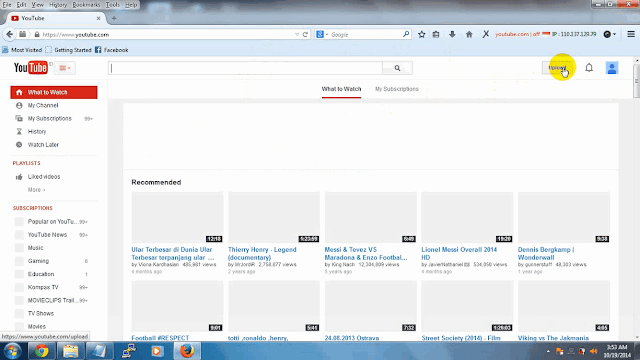This screenshot has height=360, width=640.
Task: Open the downloads arrow icon
Action: coord(452,35)
